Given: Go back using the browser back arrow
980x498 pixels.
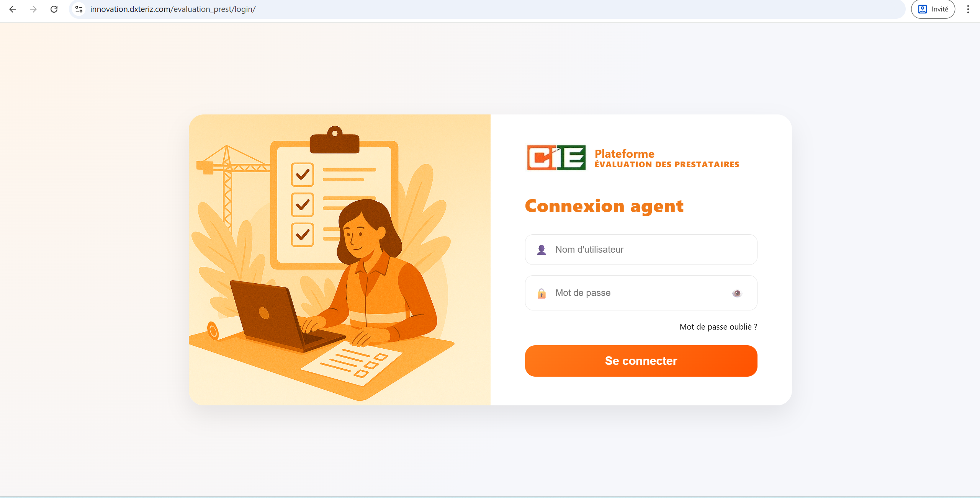Looking at the screenshot, I should 13,9.
